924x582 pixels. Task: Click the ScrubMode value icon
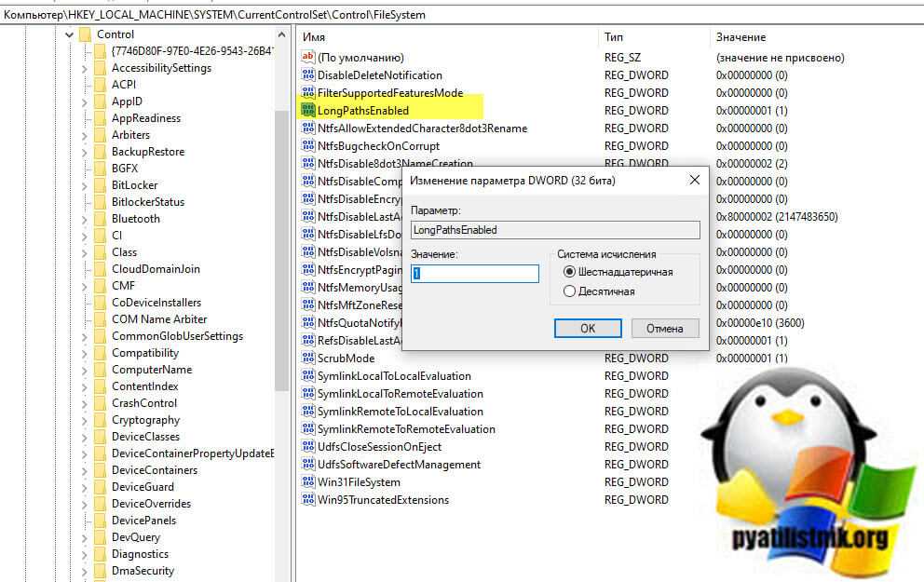click(x=308, y=359)
